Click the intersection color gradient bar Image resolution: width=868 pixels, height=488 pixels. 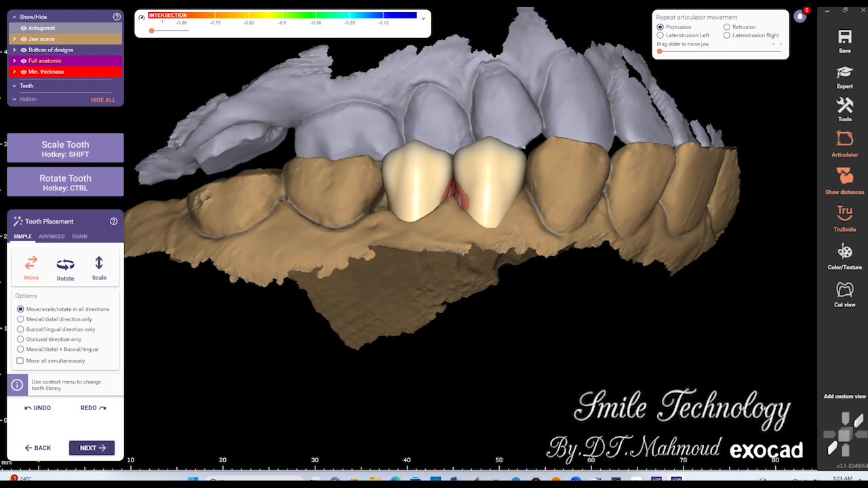click(282, 15)
